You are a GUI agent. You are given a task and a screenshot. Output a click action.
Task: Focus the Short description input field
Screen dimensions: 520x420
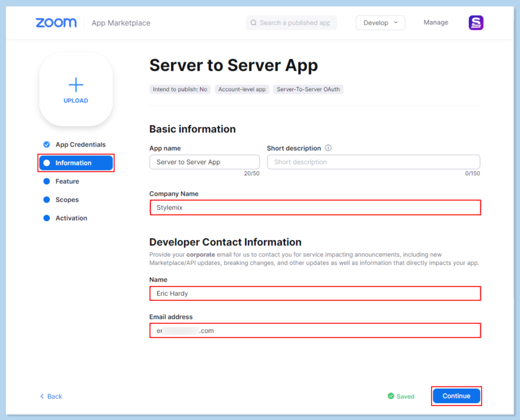[x=373, y=162]
